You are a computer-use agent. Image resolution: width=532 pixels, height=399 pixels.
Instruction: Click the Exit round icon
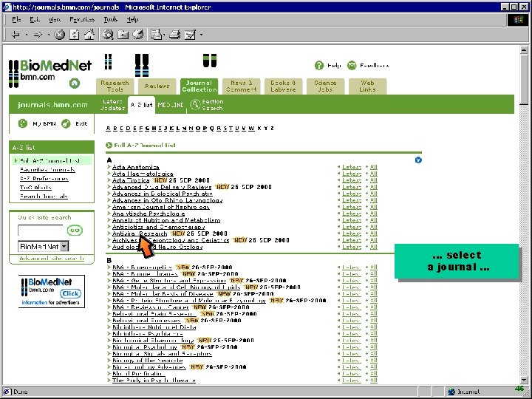(66, 124)
